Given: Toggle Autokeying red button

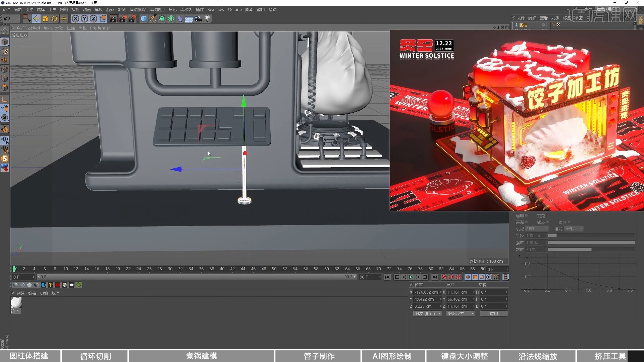Looking at the screenshot, I should click(x=451, y=277).
